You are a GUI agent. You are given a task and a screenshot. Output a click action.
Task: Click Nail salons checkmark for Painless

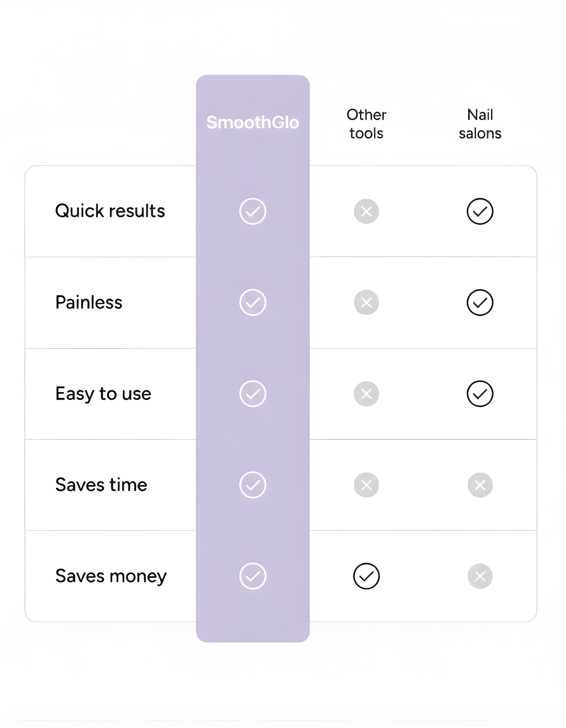click(x=480, y=302)
